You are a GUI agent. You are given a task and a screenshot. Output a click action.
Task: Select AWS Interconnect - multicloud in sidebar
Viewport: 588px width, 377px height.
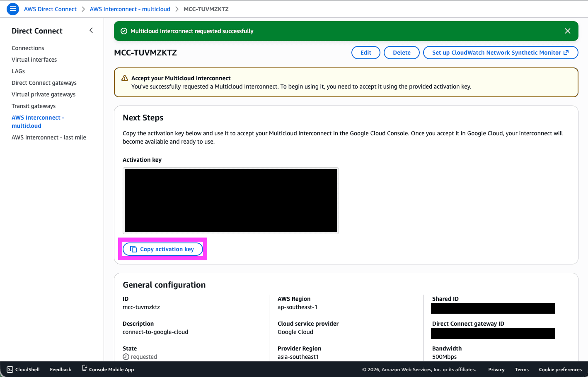[x=38, y=122]
